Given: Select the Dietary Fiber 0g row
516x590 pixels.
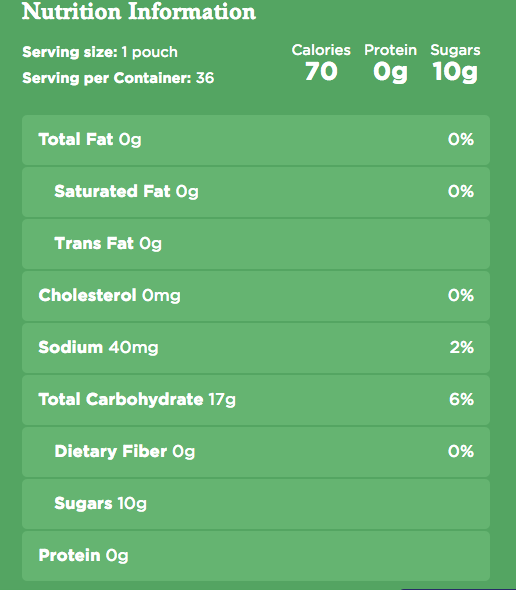Looking at the screenshot, I should pos(256,452).
